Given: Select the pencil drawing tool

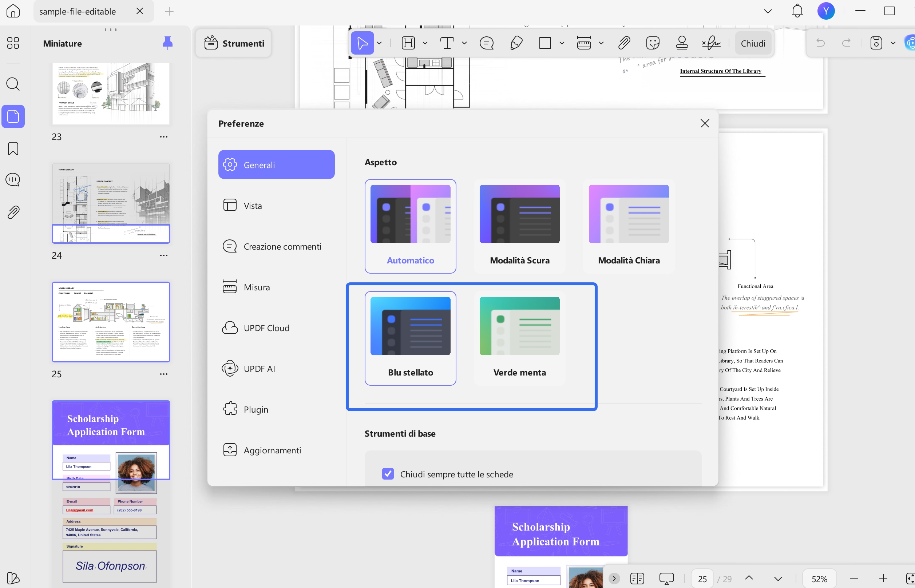Looking at the screenshot, I should click(516, 43).
